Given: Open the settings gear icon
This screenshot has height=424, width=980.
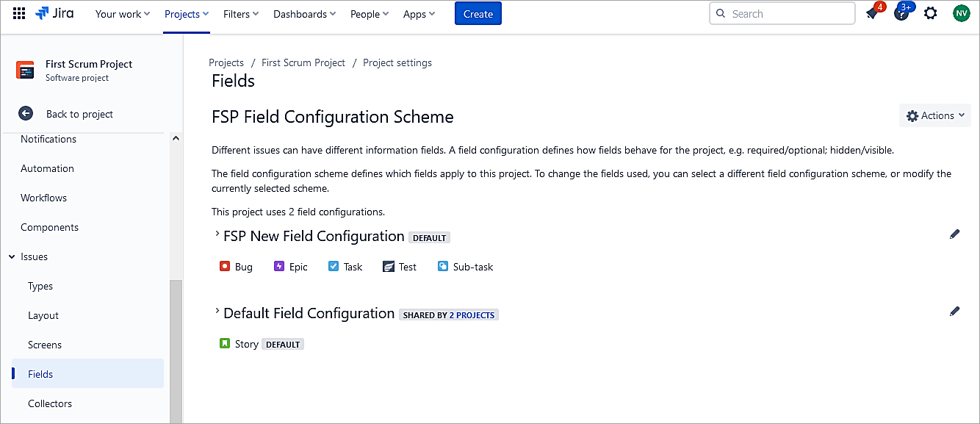Looking at the screenshot, I should (931, 13).
